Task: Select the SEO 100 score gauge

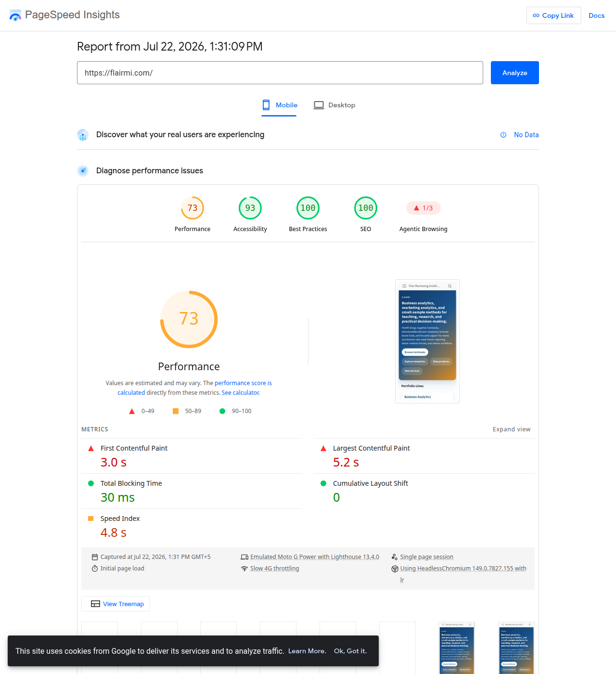Action: (x=366, y=208)
